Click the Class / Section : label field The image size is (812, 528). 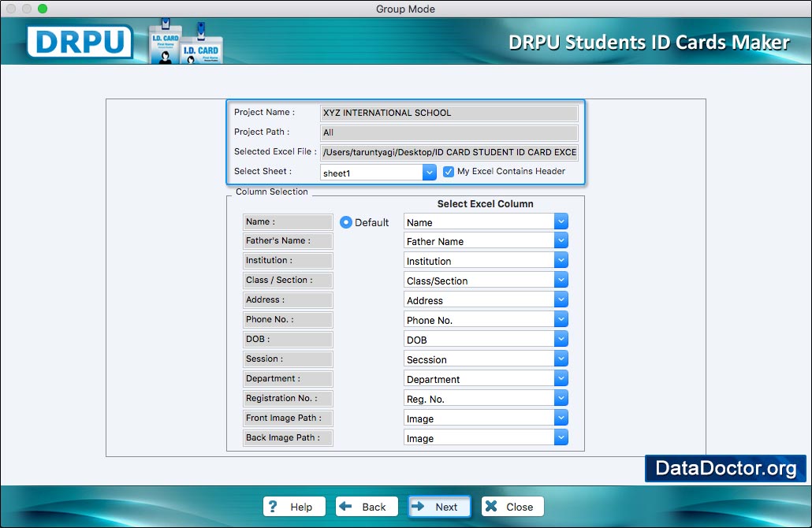point(288,280)
